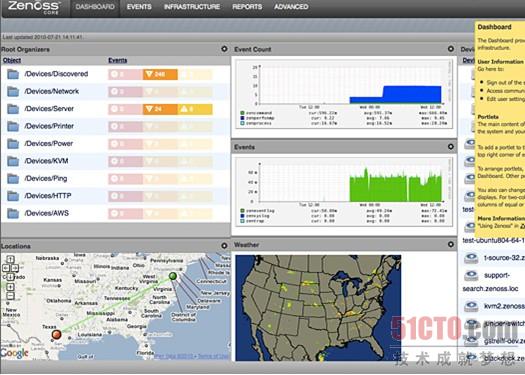The image size is (525, 375).
Task: Click the green location marker near Virginia
Action: pyautogui.click(x=173, y=276)
